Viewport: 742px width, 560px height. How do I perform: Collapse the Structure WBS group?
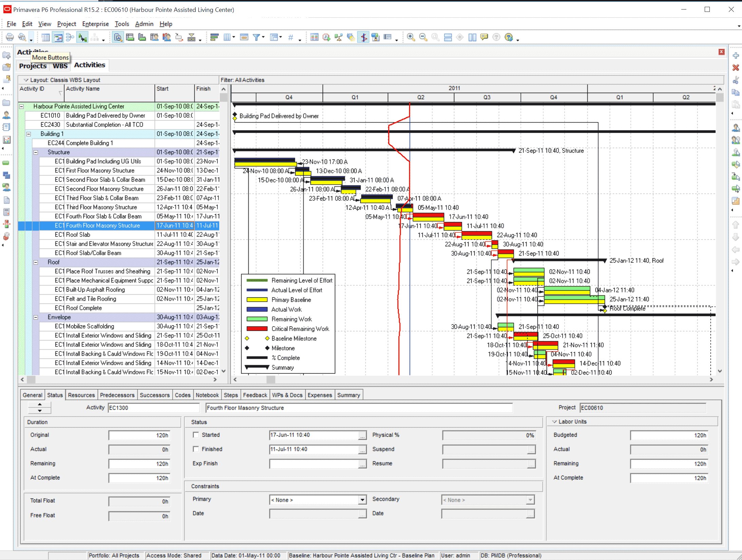(x=36, y=152)
